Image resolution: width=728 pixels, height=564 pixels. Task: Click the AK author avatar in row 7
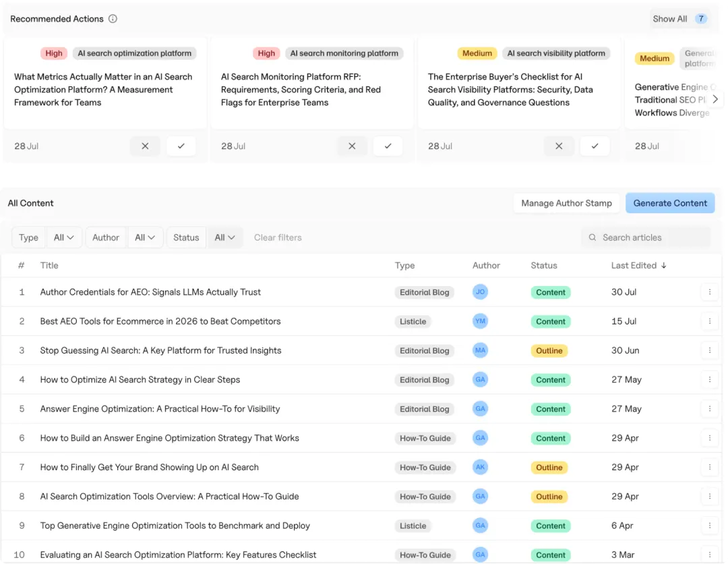coord(480,467)
